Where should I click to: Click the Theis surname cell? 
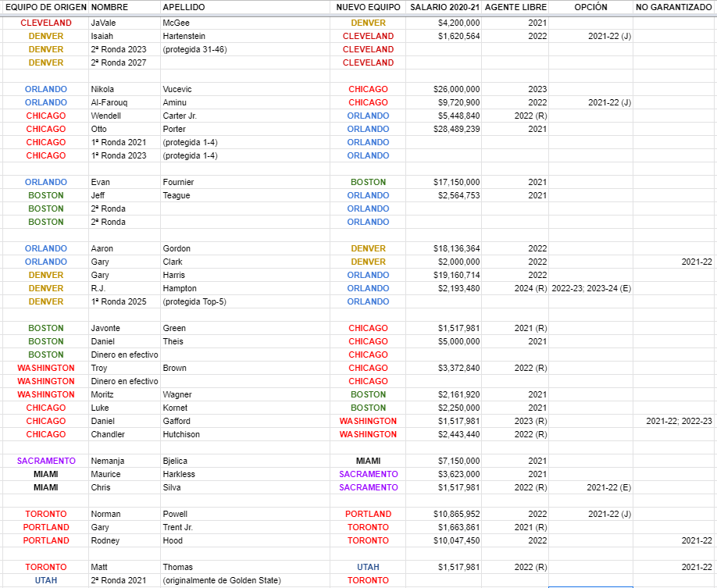tap(245, 341)
